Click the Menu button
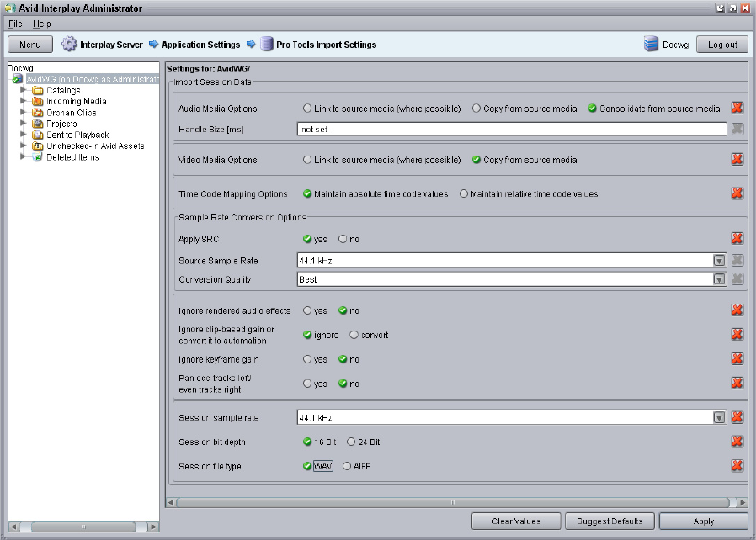The height and width of the screenshot is (540, 756). (x=30, y=45)
